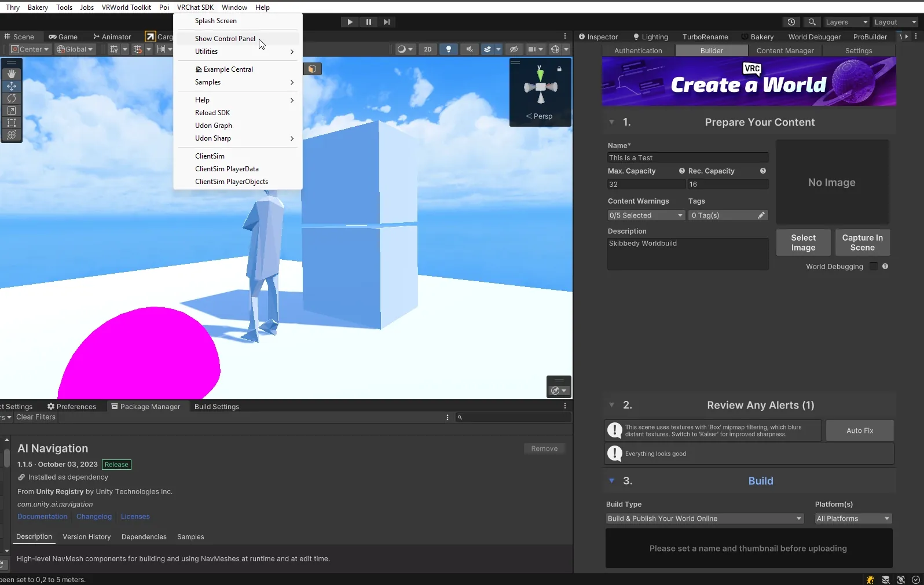Screen dimensions: 924x585
Task: Switch to the Content Manager tab
Action: [785, 51]
